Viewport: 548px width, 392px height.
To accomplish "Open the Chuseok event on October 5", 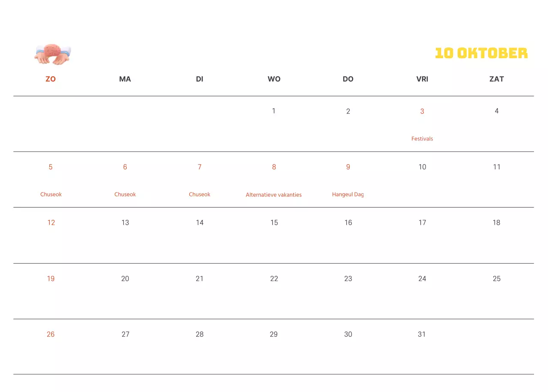I will click(51, 194).
